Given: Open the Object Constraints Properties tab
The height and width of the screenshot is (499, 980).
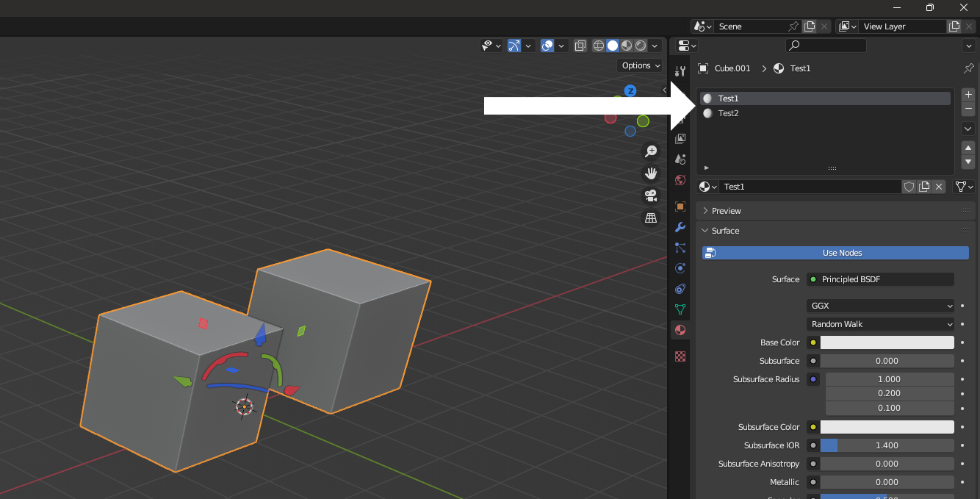Looking at the screenshot, I should (x=680, y=289).
